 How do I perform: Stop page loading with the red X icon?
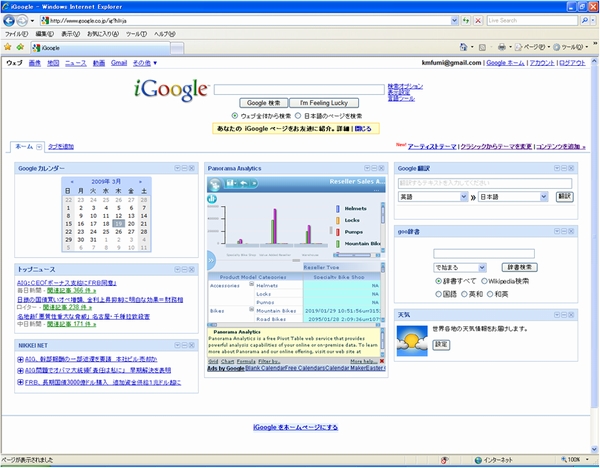478,20
